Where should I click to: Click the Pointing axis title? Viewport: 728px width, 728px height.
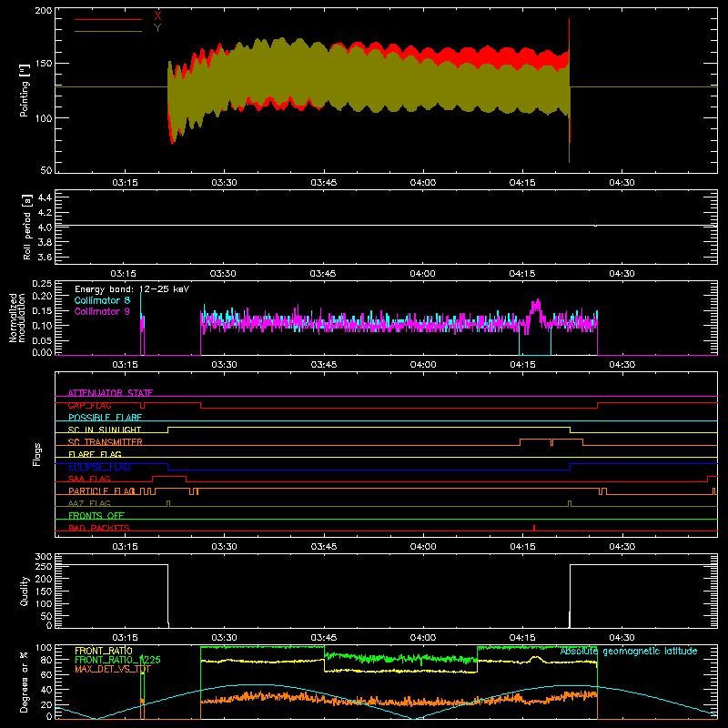[x=25, y=91]
